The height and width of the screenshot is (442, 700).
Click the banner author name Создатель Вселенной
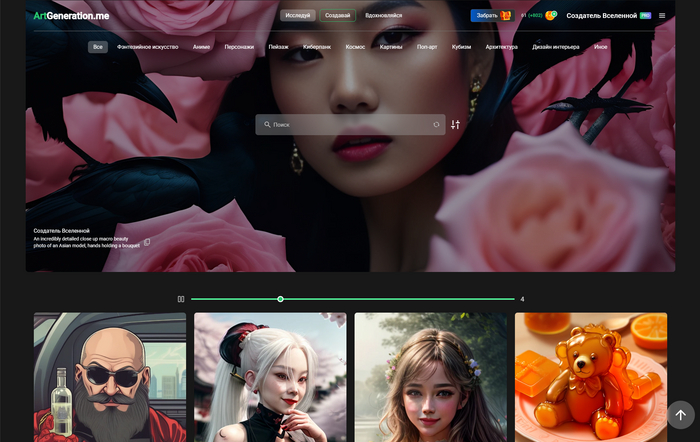tap(62, 231)
